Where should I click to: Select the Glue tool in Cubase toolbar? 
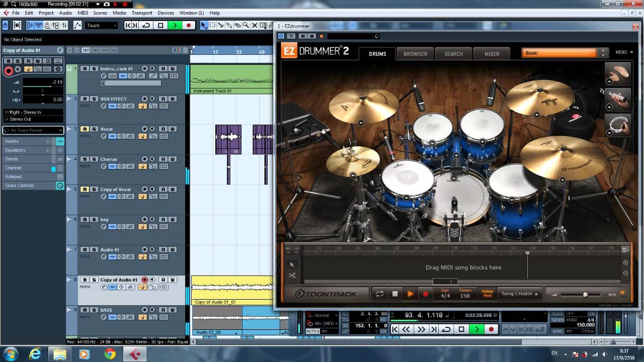(x=229, y=25)
